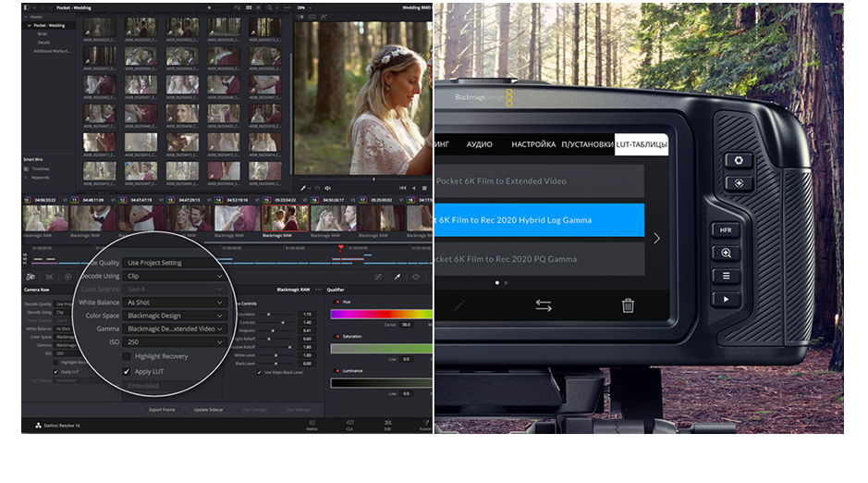Open the media pool options ellipsis

click(x=287, y=7)
